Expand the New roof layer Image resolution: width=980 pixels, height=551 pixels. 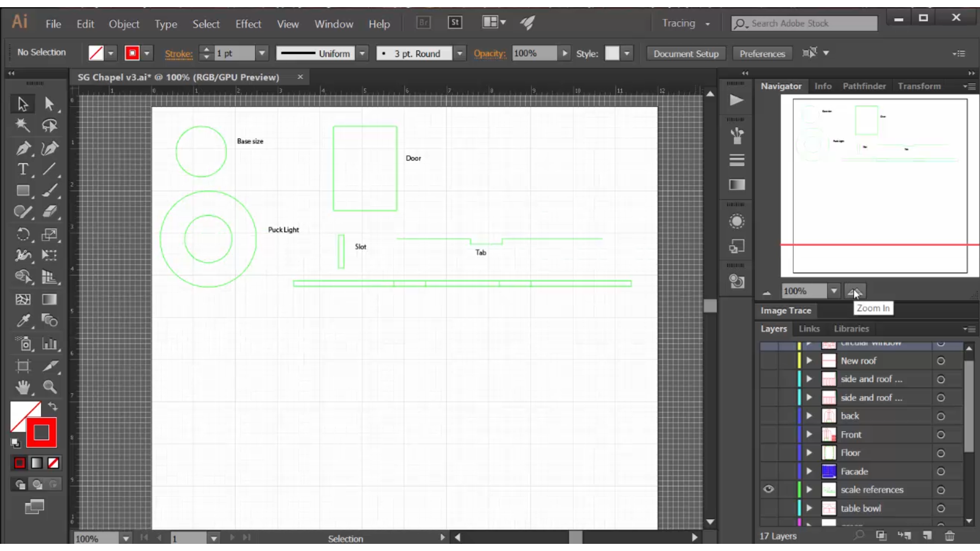click(x=810, y=360)
